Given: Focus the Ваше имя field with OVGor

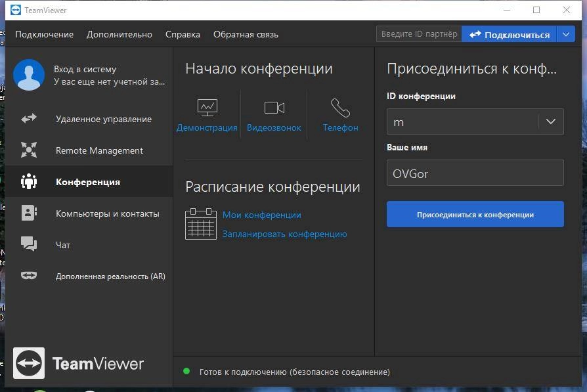Looking at the screenshot, I should 475,173.
